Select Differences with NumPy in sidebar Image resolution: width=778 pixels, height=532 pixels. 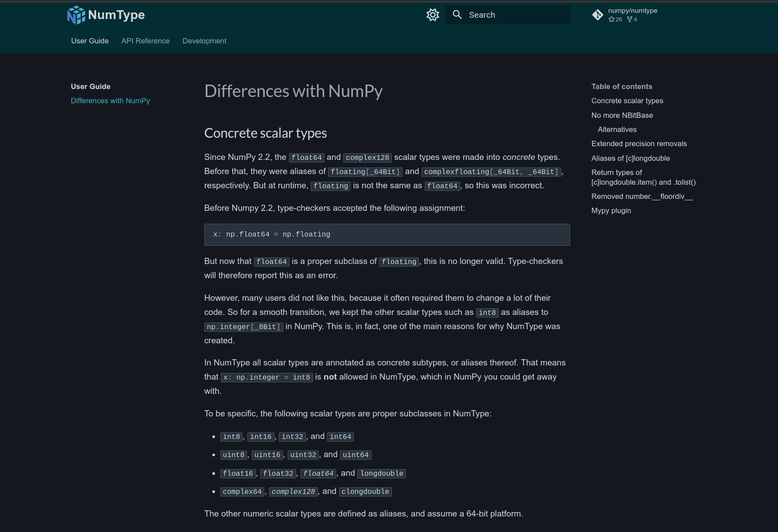(110, 101)
